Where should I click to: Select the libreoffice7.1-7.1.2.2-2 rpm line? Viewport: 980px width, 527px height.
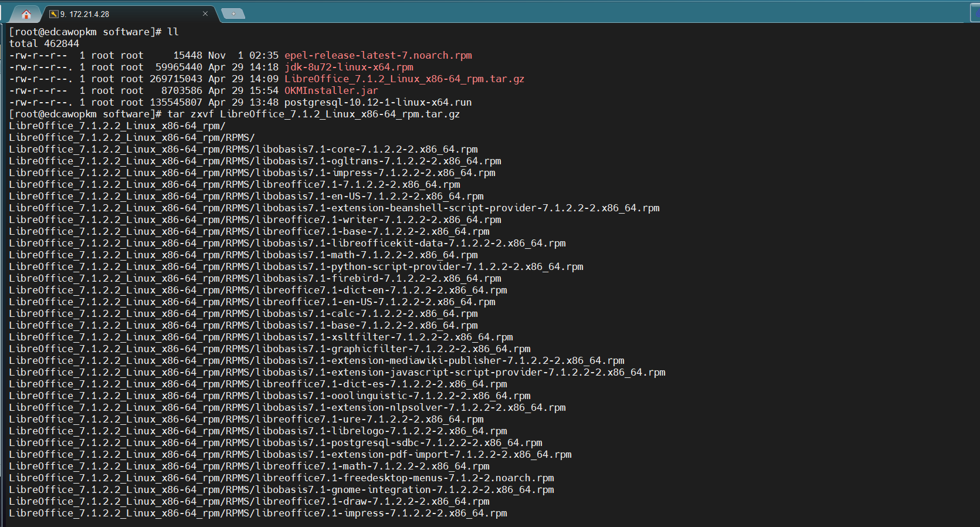click(235, 184)
